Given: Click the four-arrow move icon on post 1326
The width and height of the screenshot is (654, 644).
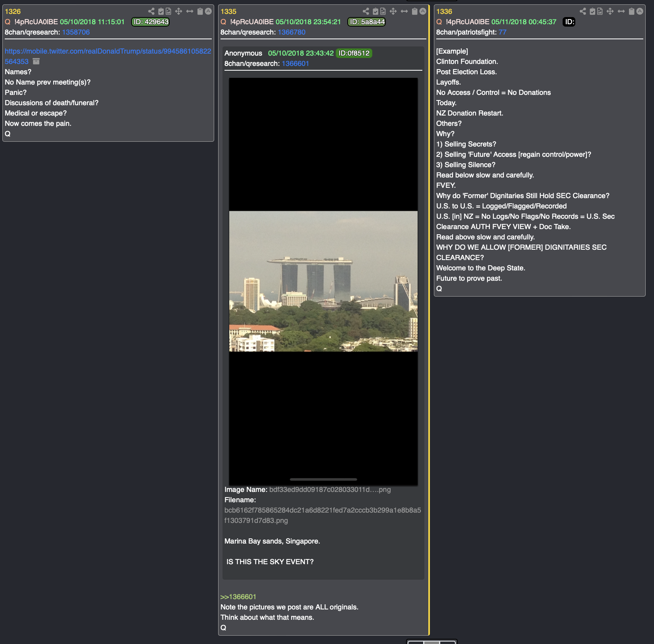Looking at the screenshot, I should point(179,12).
